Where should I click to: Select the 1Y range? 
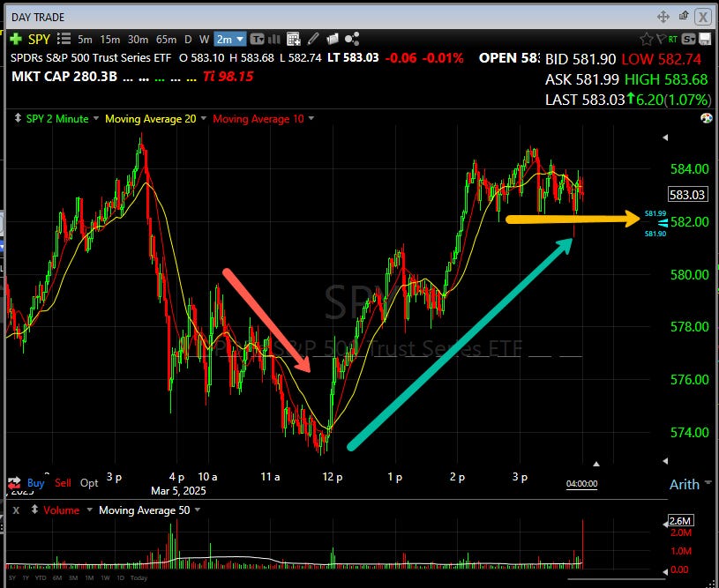click(x=26, y=578)
